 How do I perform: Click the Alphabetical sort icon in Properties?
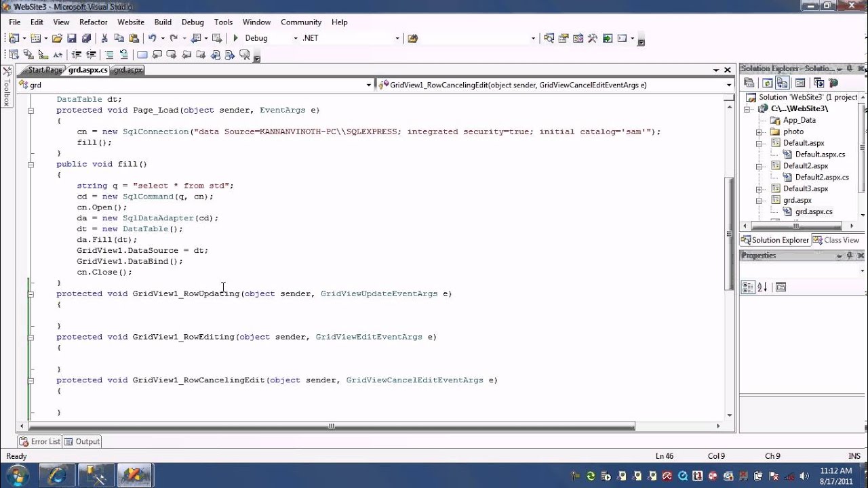pos(762,287)
